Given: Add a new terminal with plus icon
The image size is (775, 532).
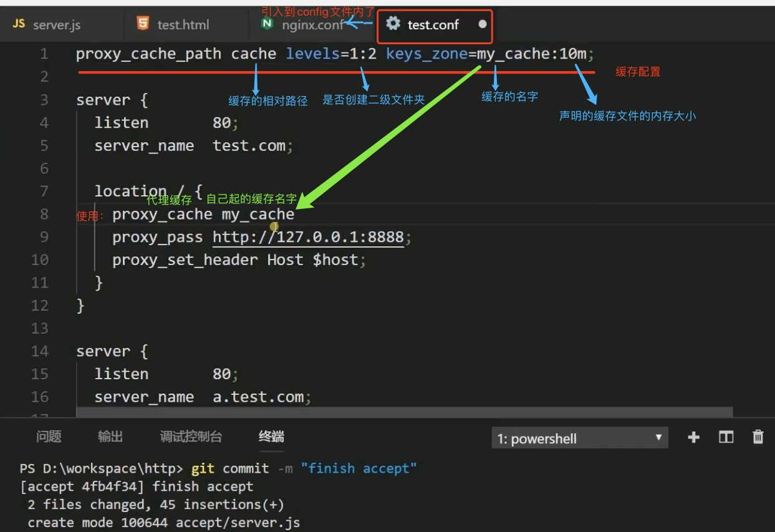Looking at the screenshot, I should [x=693, y=437].
